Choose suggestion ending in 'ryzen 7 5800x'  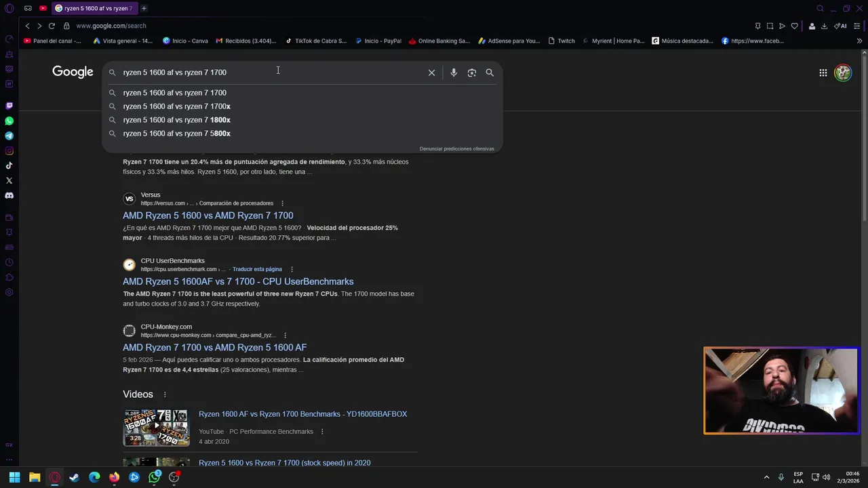tap(302, 134)
